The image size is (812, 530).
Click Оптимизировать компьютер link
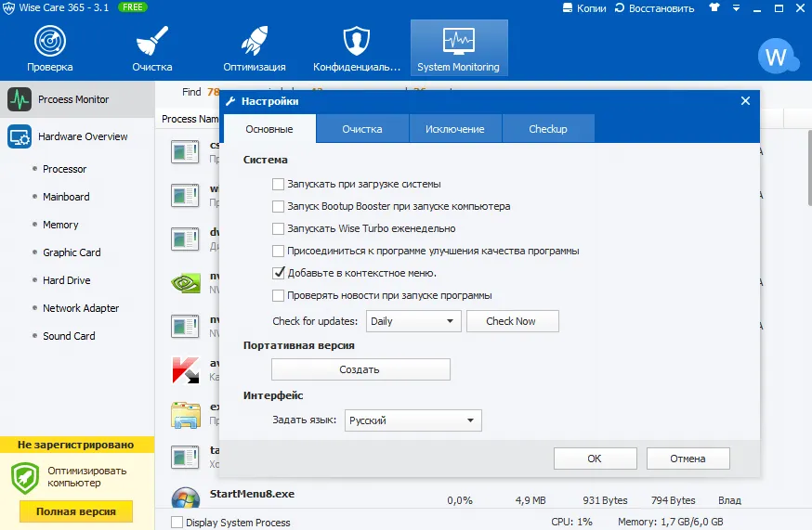(x=87, y=477)
